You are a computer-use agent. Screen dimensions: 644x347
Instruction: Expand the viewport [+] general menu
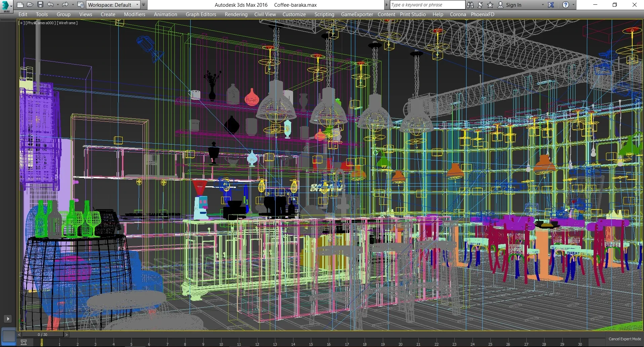[x=22, y=23]
